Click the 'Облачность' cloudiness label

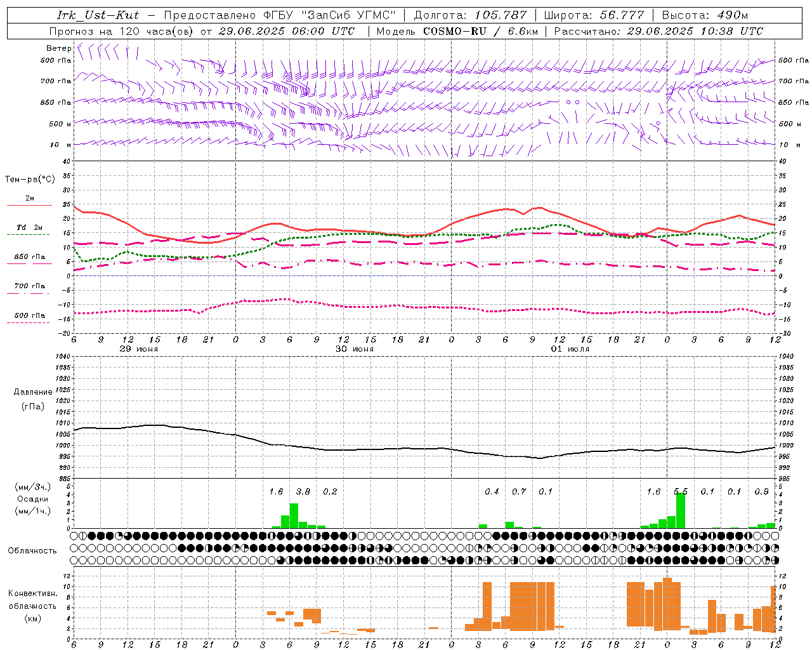[x=32, y=550]
